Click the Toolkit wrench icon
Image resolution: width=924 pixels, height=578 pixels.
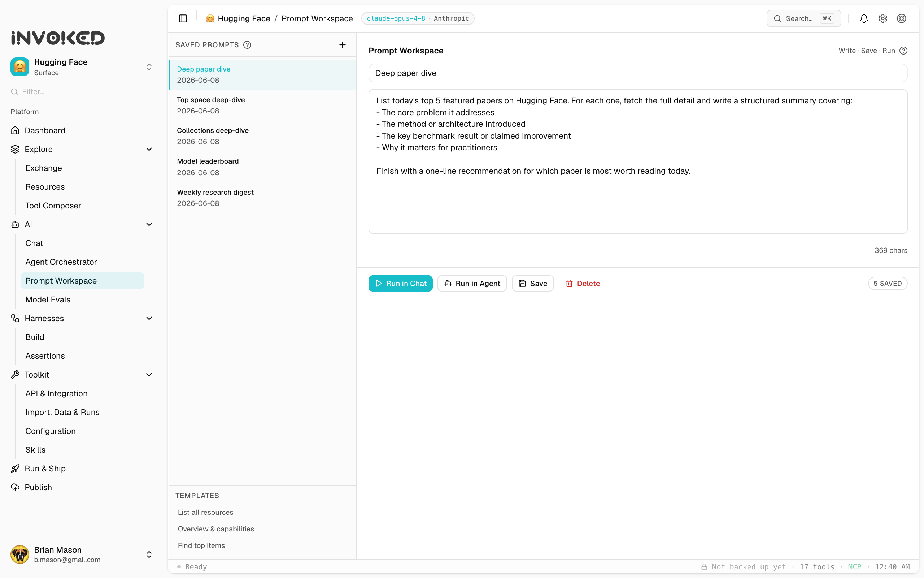pos(15,375)
